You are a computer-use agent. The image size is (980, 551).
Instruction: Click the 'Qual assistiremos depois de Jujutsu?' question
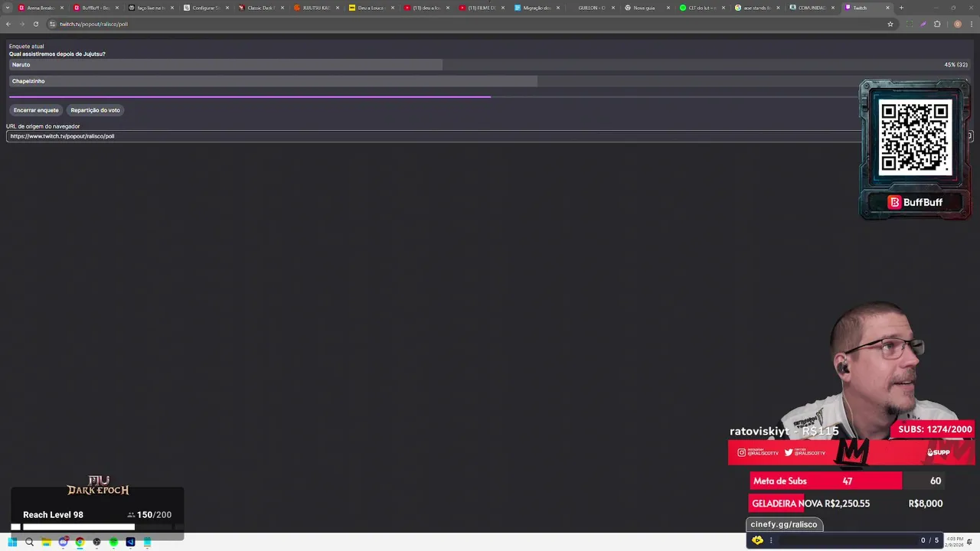click(x=57, y=54)
